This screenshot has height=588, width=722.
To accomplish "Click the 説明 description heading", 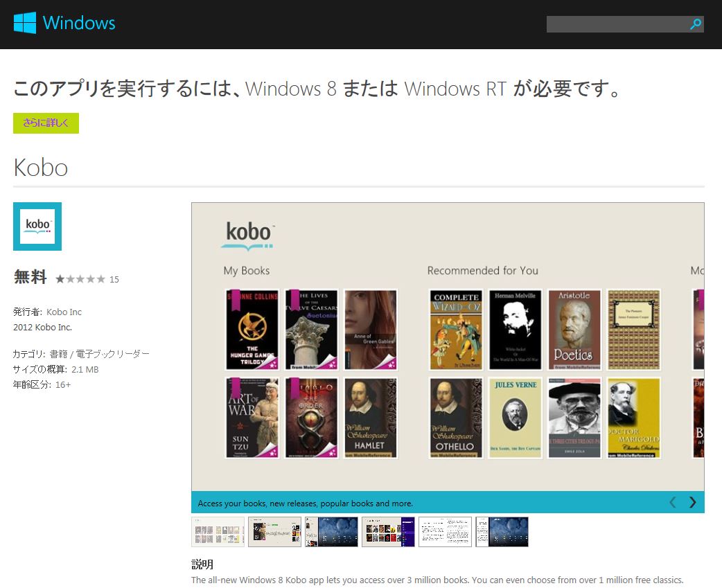I will point(202,564).
